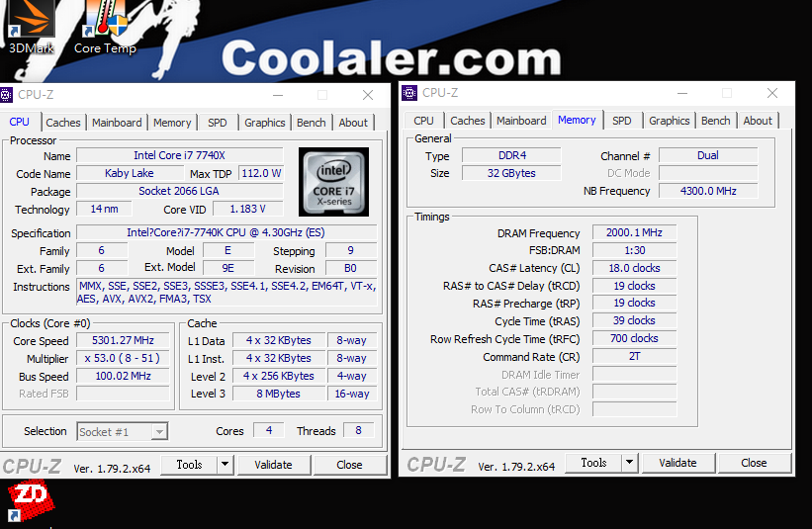This screenshot has height=529, width=812.
Task: Click the Revision value 'B0'
Action: click(350, 268)
